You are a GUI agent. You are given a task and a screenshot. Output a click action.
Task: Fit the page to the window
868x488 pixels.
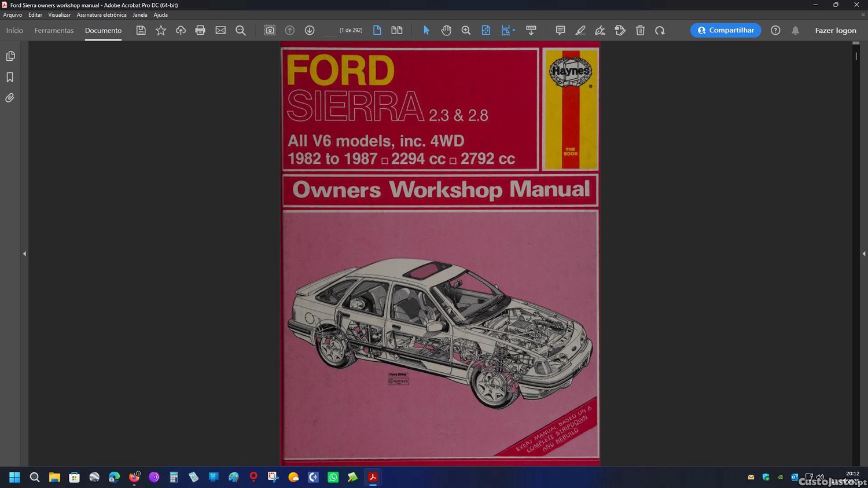point(486,30)
